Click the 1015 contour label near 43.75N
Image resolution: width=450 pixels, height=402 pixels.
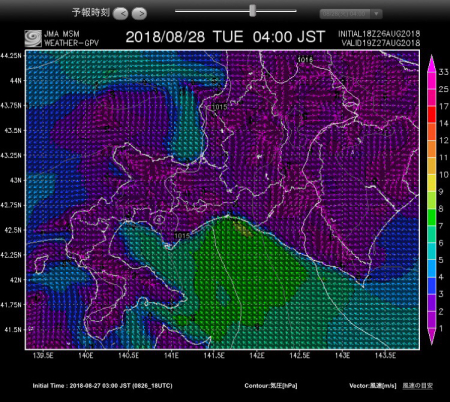[219, 107]
